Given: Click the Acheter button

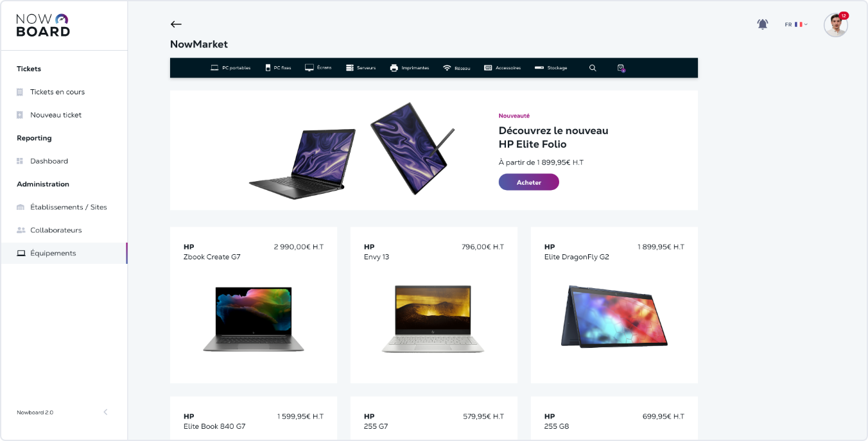Looking at the screenshot, I should click(x=529, y=182).
